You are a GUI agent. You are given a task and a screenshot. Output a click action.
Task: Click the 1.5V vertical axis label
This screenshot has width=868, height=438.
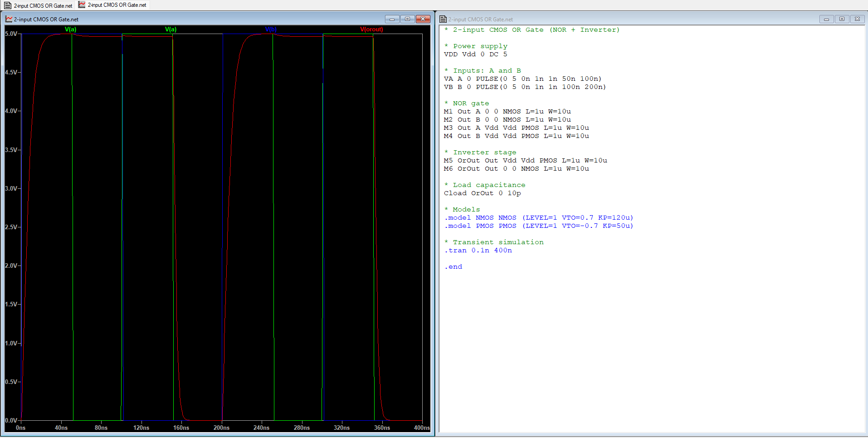coord(11,304)
